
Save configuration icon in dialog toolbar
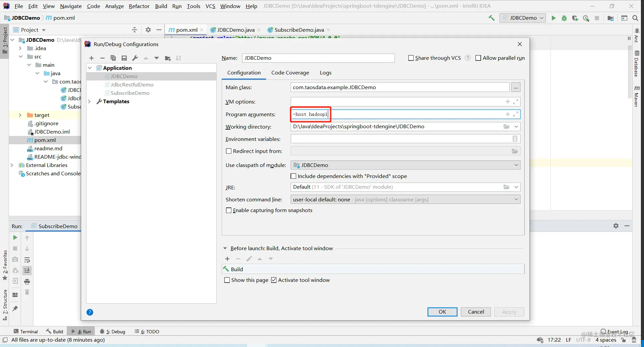tap(124, 58)
